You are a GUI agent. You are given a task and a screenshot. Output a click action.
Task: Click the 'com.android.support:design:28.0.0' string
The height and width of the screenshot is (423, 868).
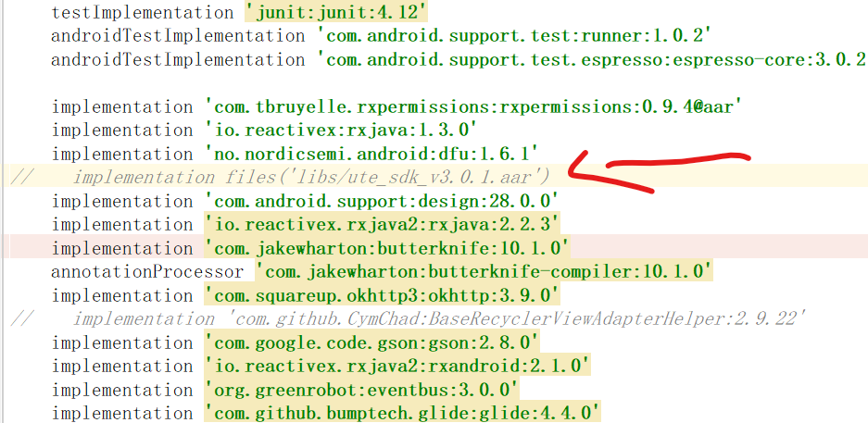click(x=382, y=201)
